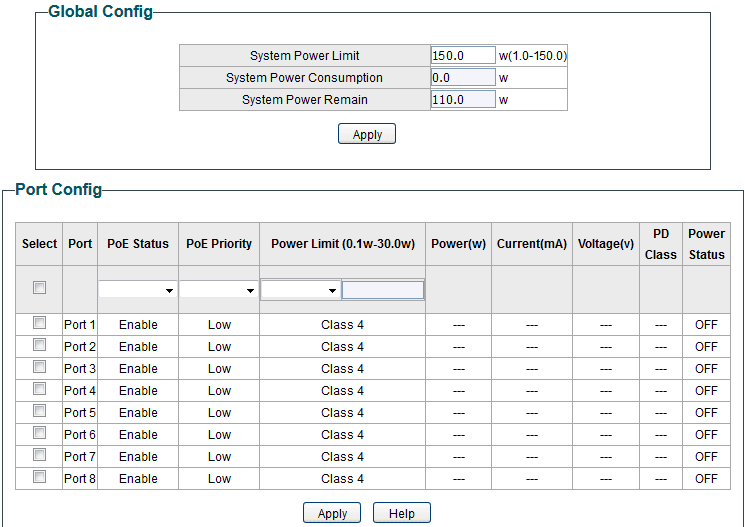Click the System Power Limit label
This screenshot has height=527, width=745.
click(305, 56)
